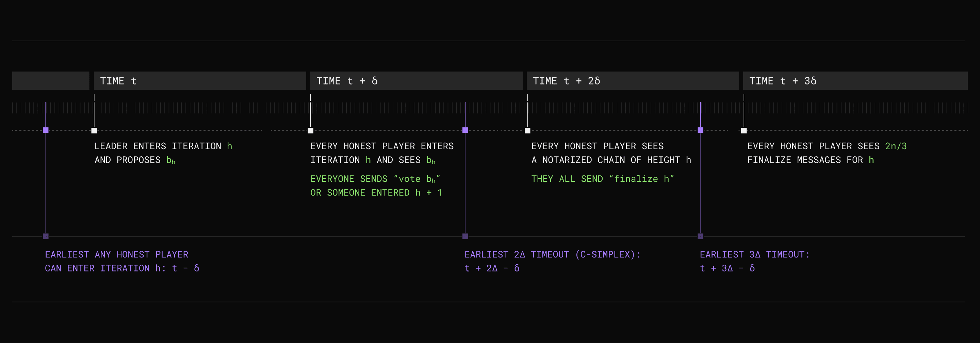The height and width of the screenshot is (343, 980).
Task: Click upper purple marker for 3Δ timeout line
Action: (x=700, y=130)
